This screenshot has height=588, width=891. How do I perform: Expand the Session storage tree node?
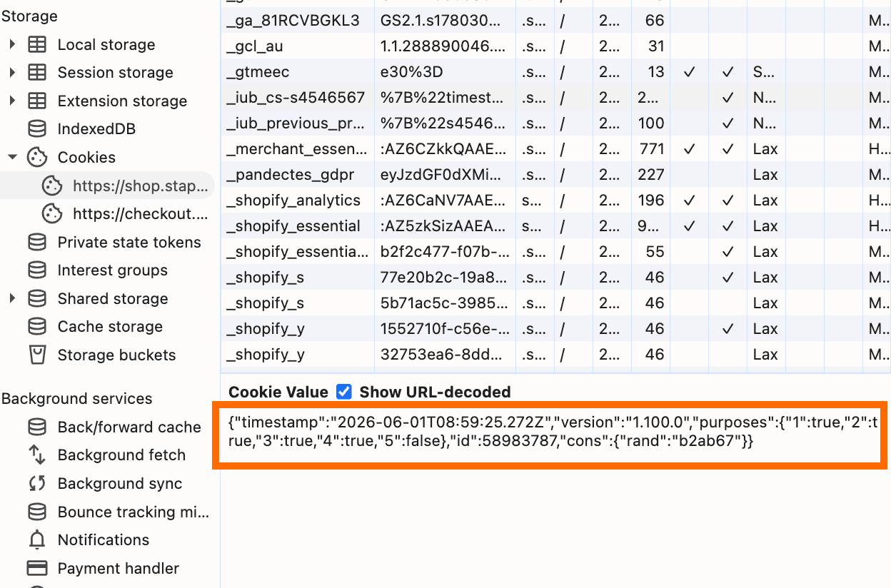click(x=12, y=73)
